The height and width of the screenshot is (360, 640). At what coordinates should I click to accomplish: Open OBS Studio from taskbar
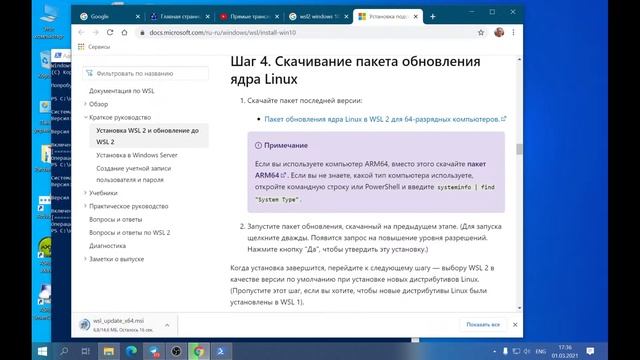176,351
